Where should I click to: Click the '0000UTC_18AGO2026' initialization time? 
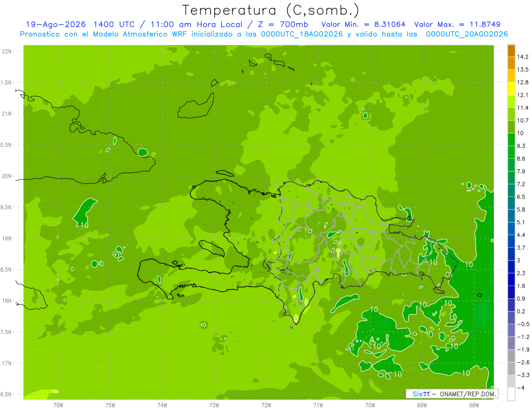tap(303, 34)
